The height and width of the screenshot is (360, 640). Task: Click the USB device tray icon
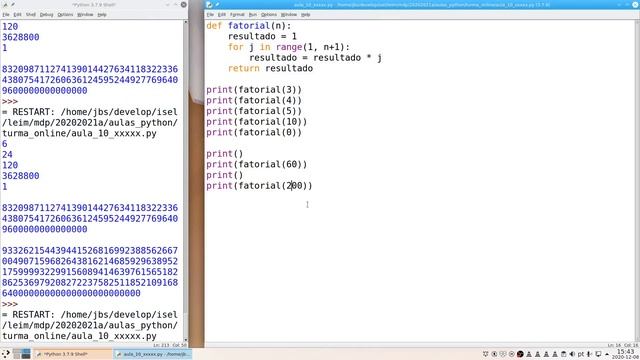coord(589,354)
